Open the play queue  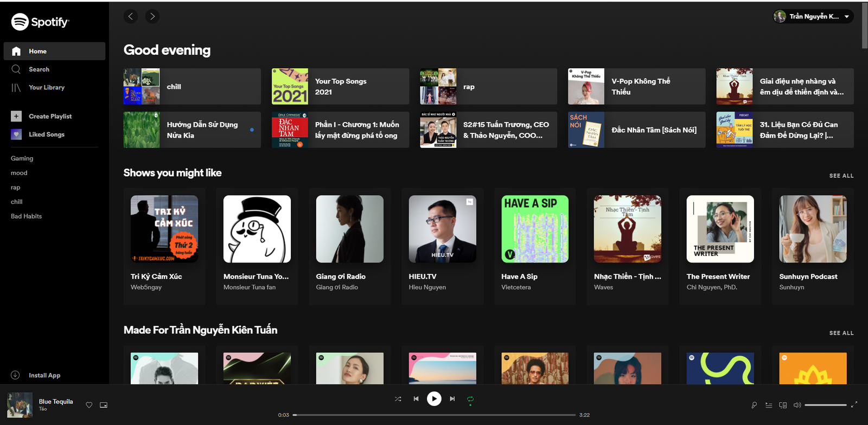click(769, 405)
